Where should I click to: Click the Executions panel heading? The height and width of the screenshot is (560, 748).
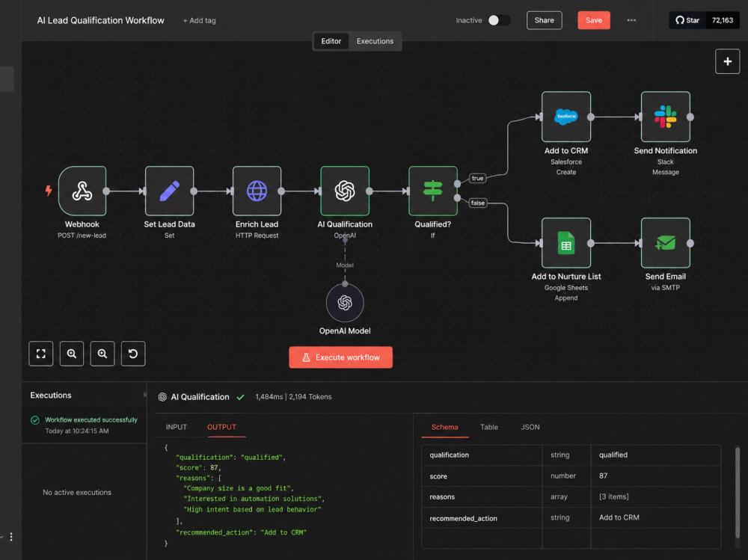pyautogui.click(x=51, y=395)
